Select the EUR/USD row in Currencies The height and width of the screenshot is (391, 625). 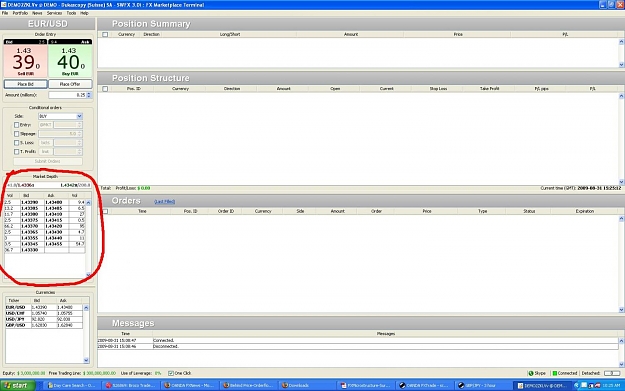44,307
